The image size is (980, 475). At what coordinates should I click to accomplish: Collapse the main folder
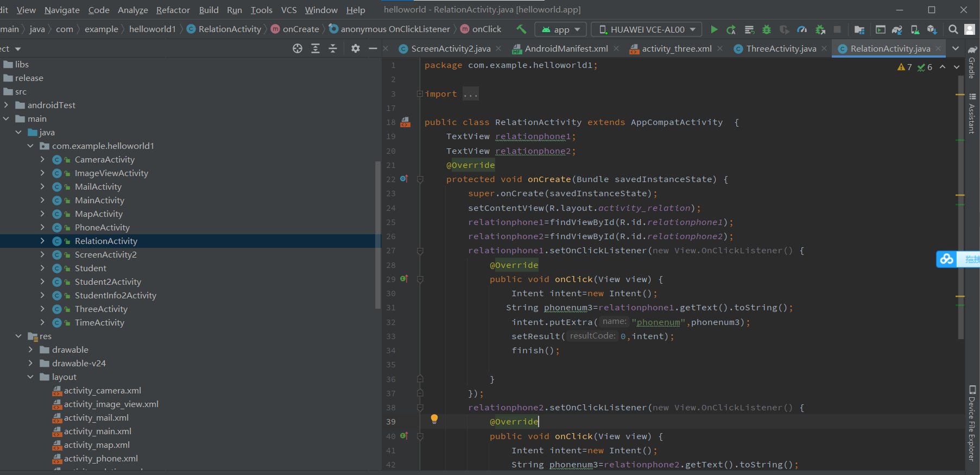pos(6,118)
